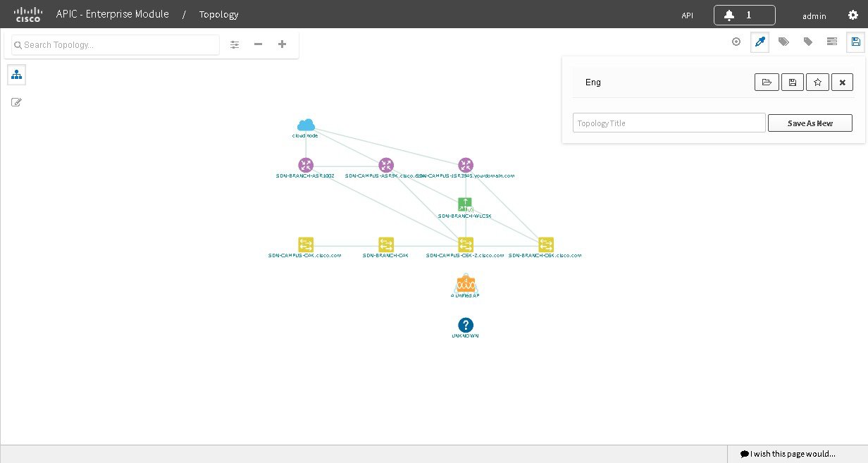Save Eng topology with floppy disk button
This screenshot has width=868, height=463.
[792, 82]
